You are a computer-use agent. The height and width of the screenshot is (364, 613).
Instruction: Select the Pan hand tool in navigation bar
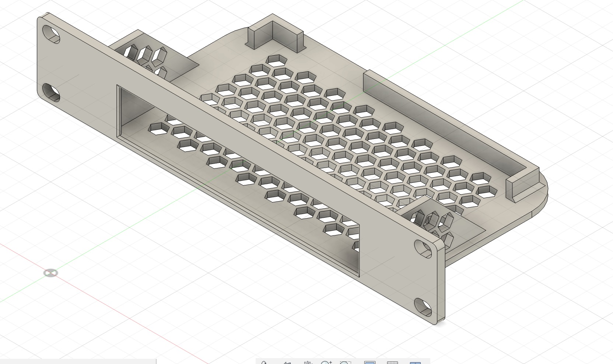(308, 363)
